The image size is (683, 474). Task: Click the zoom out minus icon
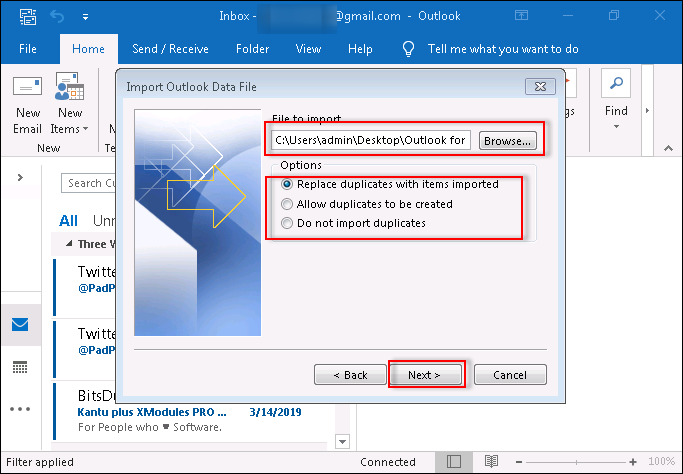519,462
